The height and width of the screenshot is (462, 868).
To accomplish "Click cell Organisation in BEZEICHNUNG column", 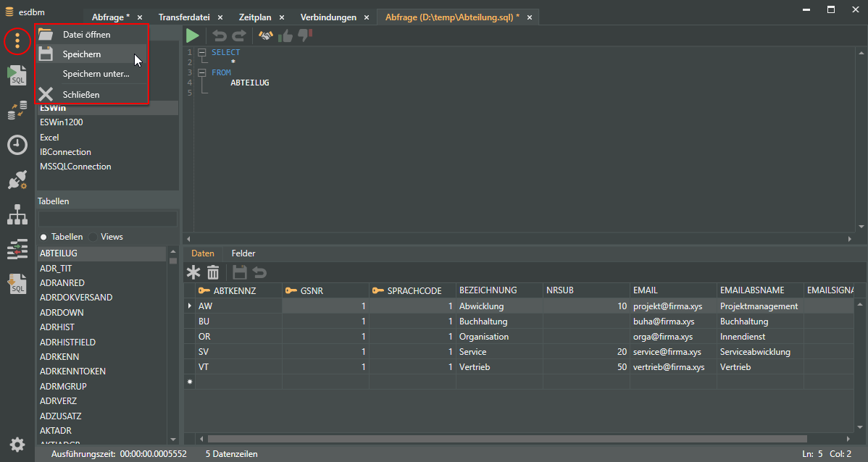I will coord(499,337).
